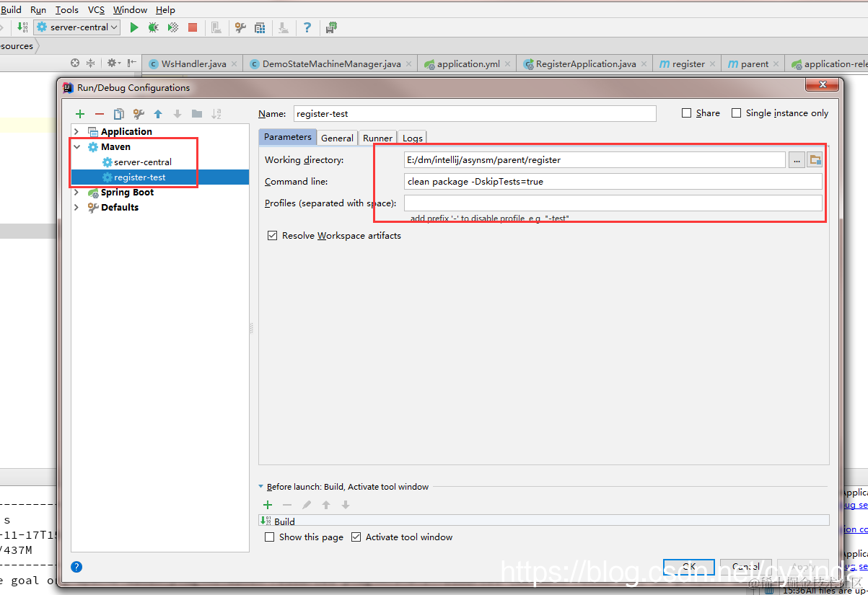Add Before launch task with green plus
This screenshot has width=868, height=595.
(x=268, y=505)
